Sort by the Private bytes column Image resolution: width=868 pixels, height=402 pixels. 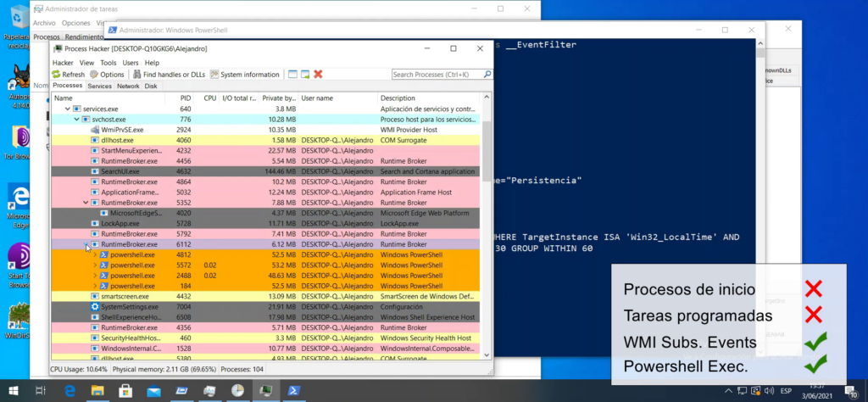(278, 98)
